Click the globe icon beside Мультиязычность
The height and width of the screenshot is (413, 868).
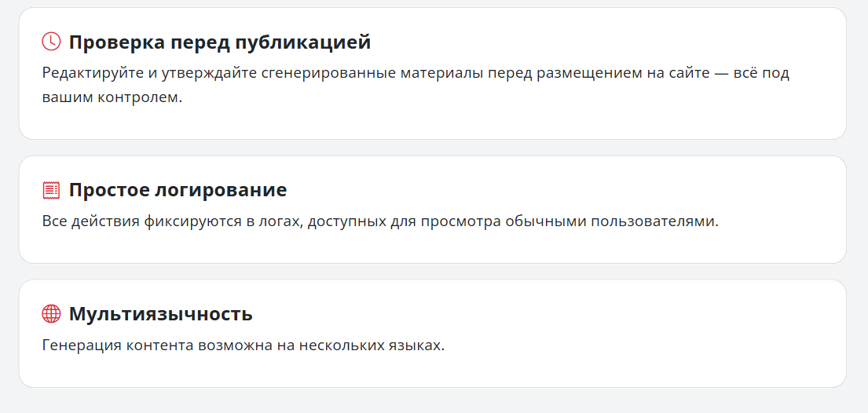(51, 314)
